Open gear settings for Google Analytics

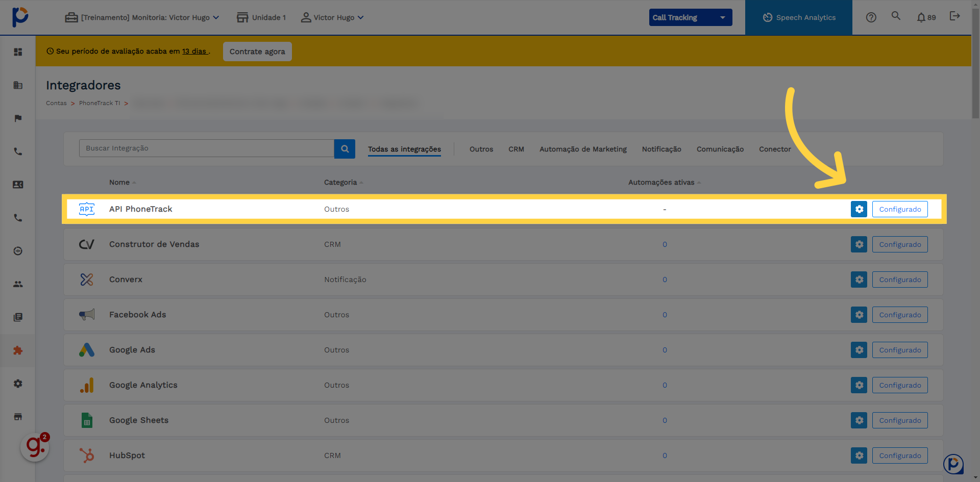point(859,385)
